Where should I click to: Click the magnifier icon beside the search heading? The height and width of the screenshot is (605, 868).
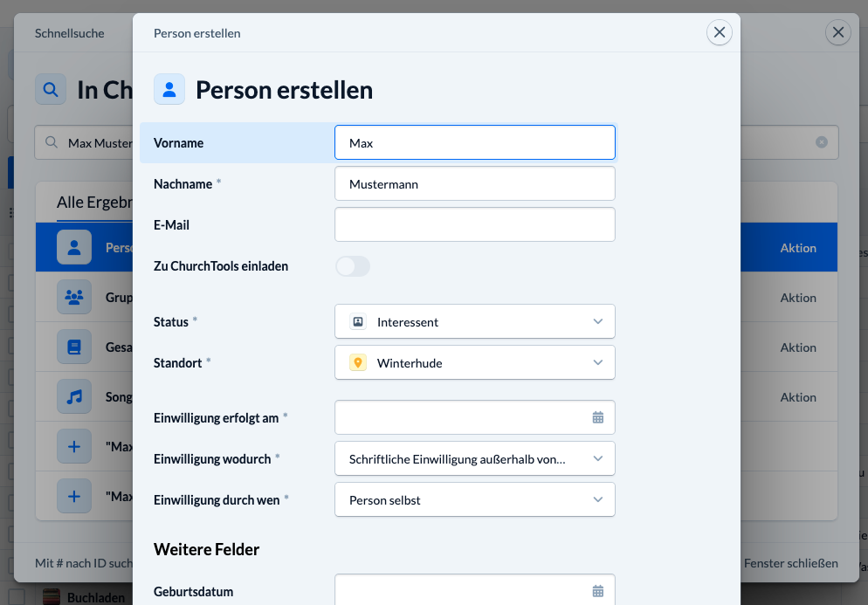click(51, 89)
